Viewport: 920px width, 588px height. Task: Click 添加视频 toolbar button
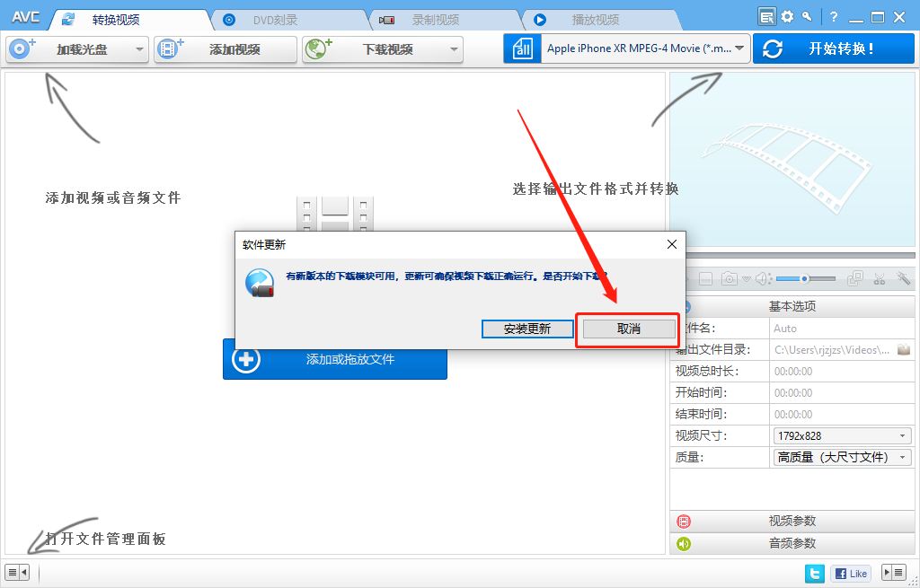pos(226,49)
